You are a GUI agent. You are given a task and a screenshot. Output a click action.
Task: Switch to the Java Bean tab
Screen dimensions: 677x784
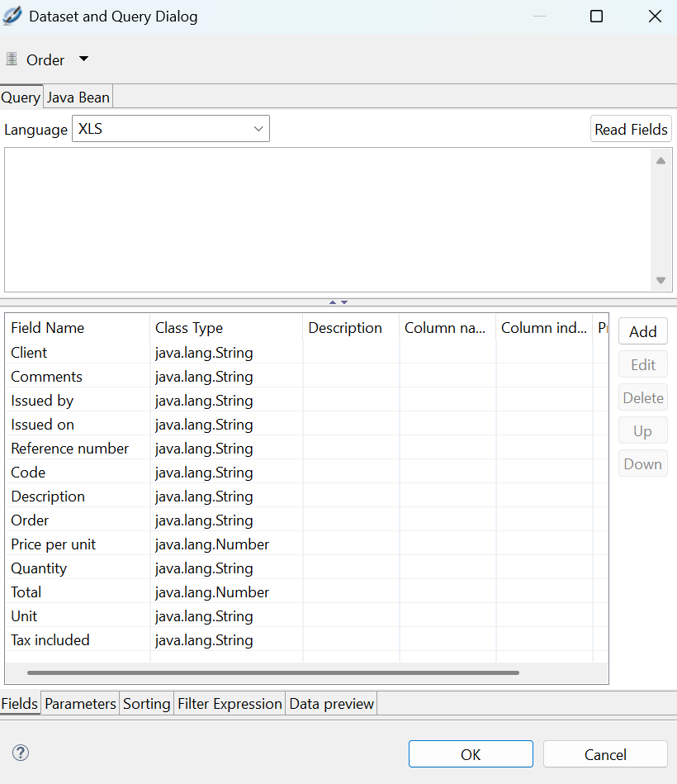(78, 97)
